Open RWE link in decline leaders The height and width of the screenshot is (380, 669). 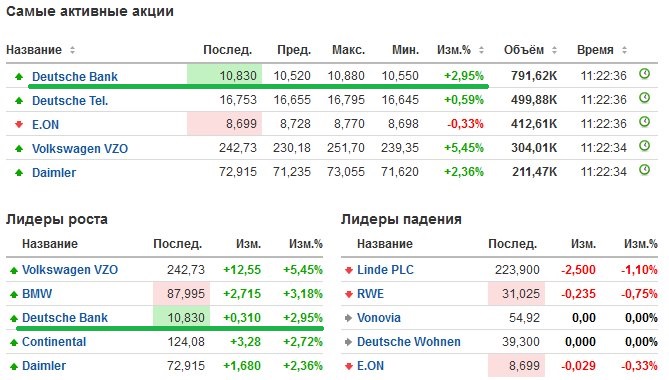(370, 294)
